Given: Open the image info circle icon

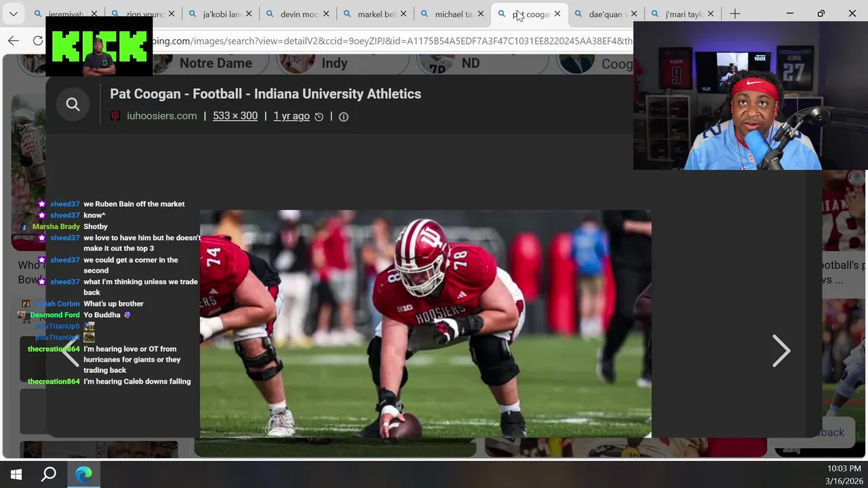Looking at the screenshot, I should [x=343, y=117].
